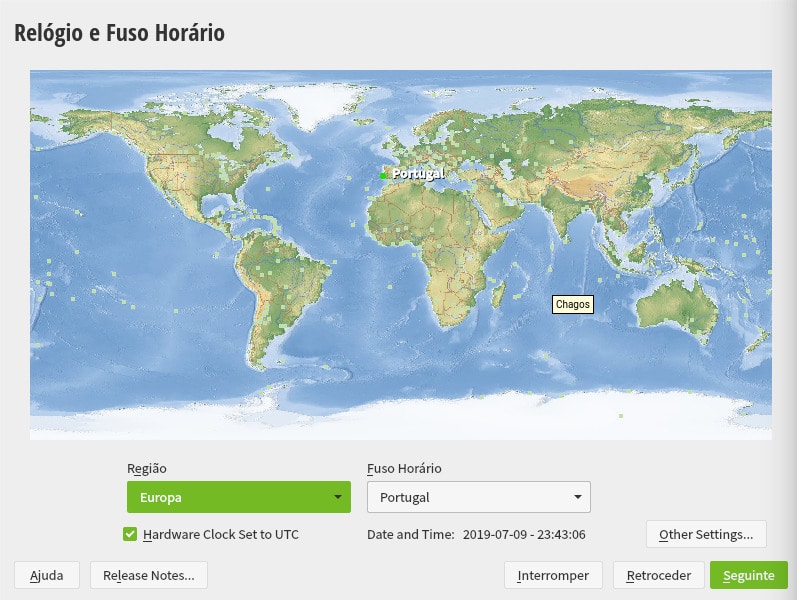The image size is (797, 600).
Task: Click the Portugal label on the world map
Action: (x=418, y=173)
